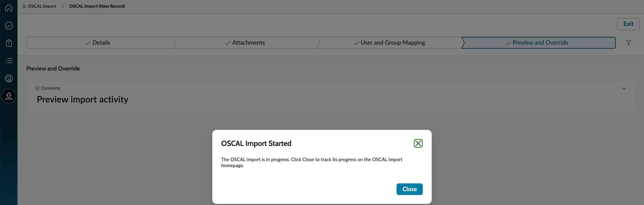Viewport: 644px width, 205px height.
Task: Open the list view sidebar icon
Action: (x=9, y=61)
